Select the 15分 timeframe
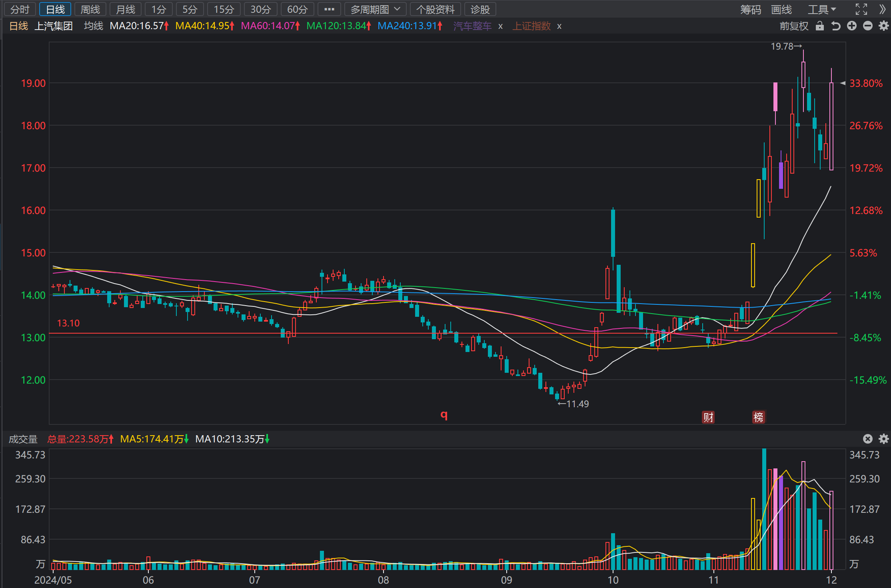 pyautogui.click(x=224, y=9)
